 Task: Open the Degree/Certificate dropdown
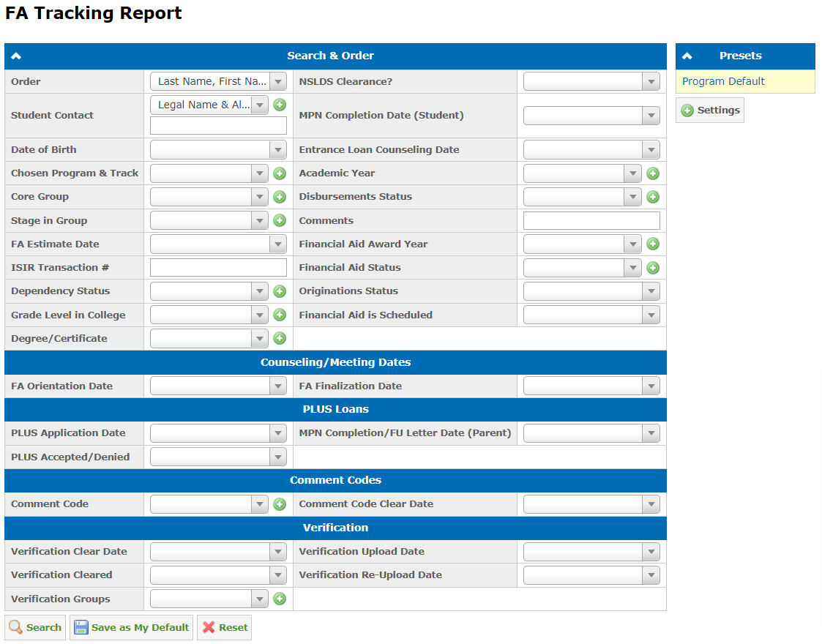coord(209,339)
